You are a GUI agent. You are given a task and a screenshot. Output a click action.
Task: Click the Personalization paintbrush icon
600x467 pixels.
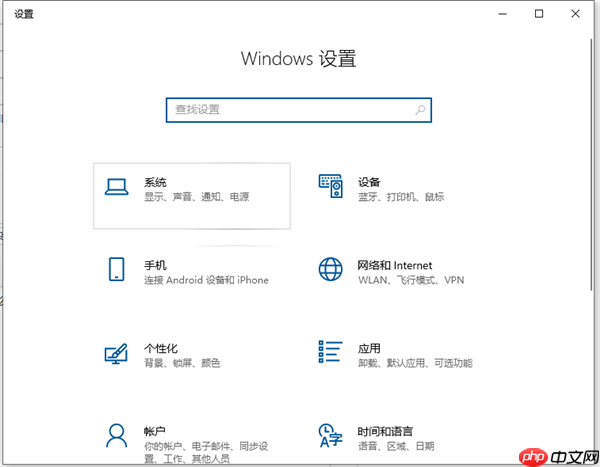(116, 353)
